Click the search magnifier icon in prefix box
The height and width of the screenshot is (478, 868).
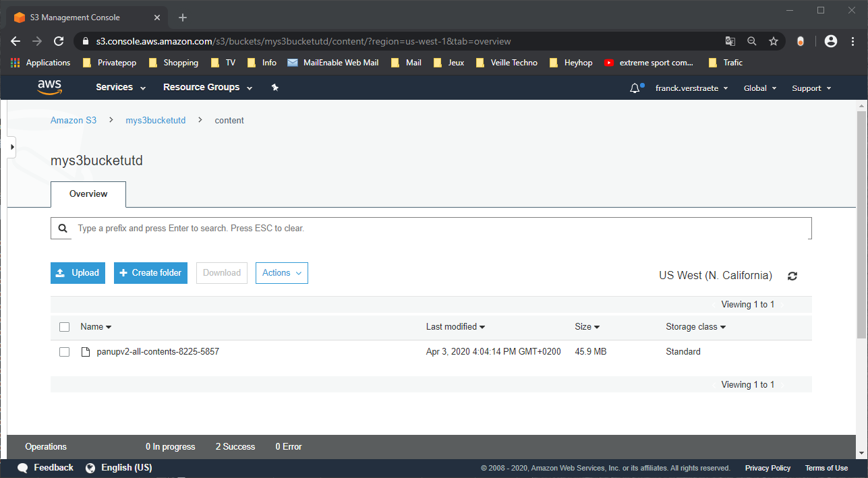pos(63,229)
